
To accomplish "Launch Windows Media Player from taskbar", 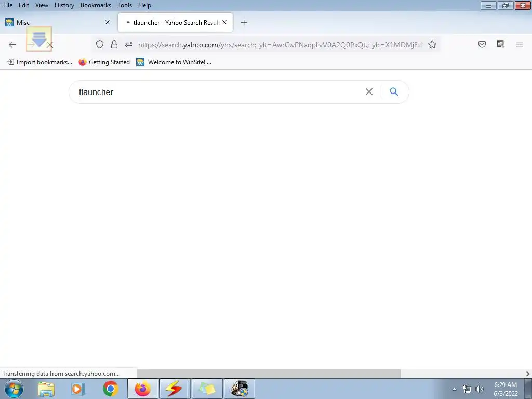I will [77, 389].
